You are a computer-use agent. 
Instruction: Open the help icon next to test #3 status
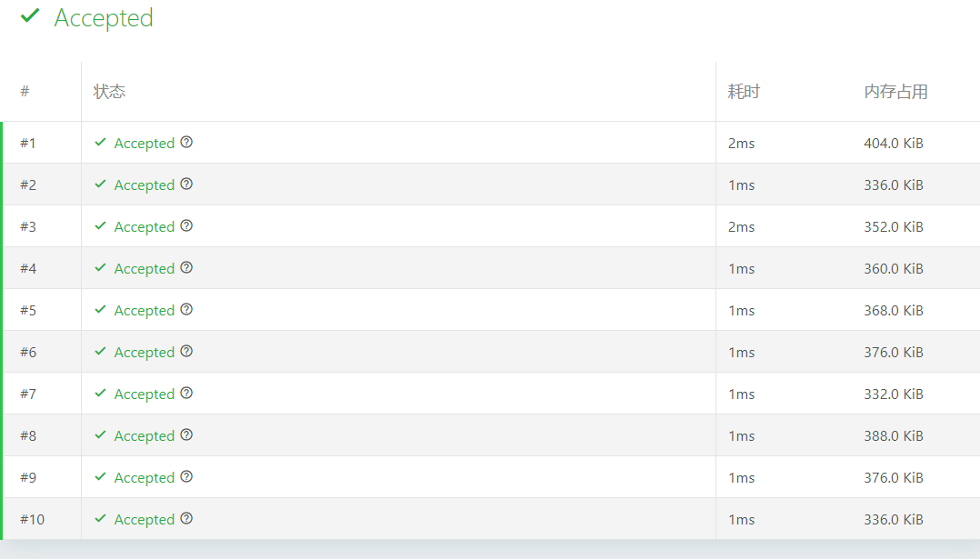(x=186, y=226)
